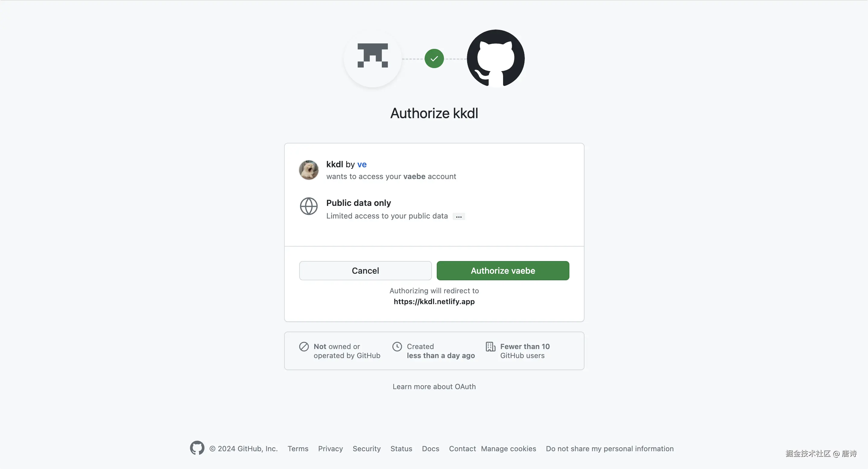Screen dimensions: 868x469
Task: Click the globe Public data icon
Action: pyautogui.click(x=309, y=206)
